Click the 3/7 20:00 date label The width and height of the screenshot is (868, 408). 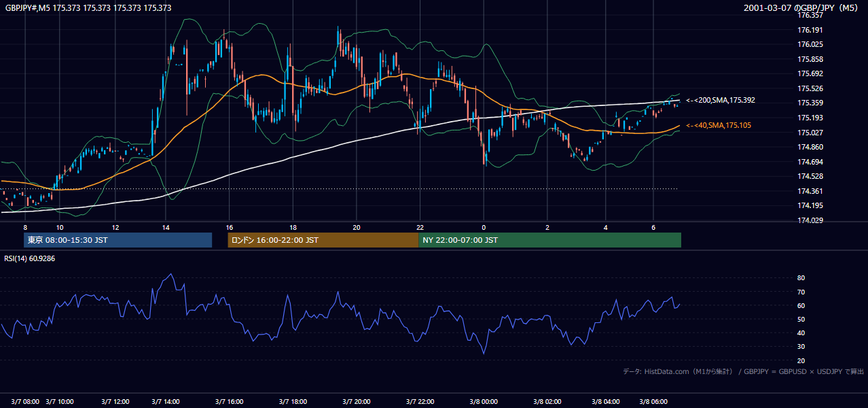tap(357, 402)
